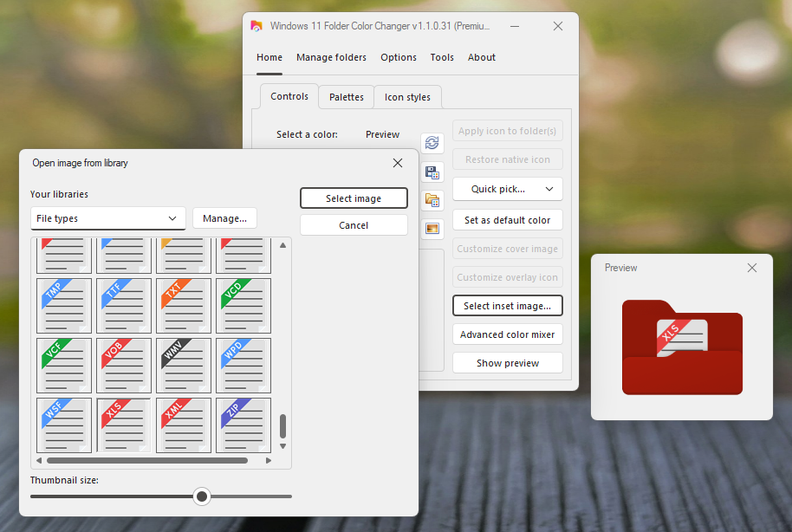Close the Preview window

click(752, 268)
